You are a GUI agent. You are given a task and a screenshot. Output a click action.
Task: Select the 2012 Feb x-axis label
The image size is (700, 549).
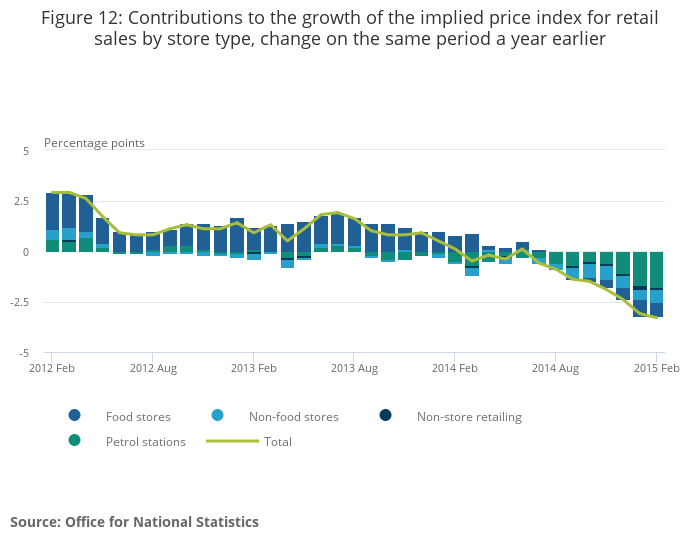point(51,369)
